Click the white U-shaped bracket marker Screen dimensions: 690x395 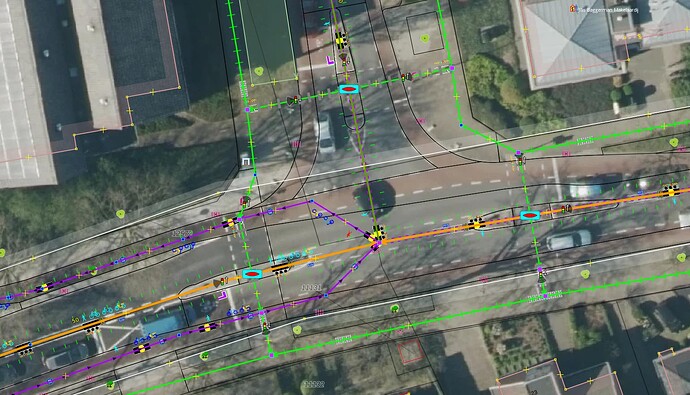[x=246, y=163]
